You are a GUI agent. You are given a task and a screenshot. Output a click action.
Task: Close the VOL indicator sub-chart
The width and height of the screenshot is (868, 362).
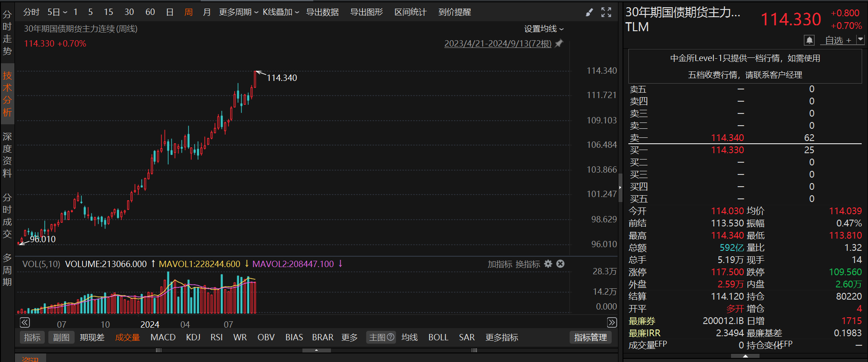[x=560, y=264]
